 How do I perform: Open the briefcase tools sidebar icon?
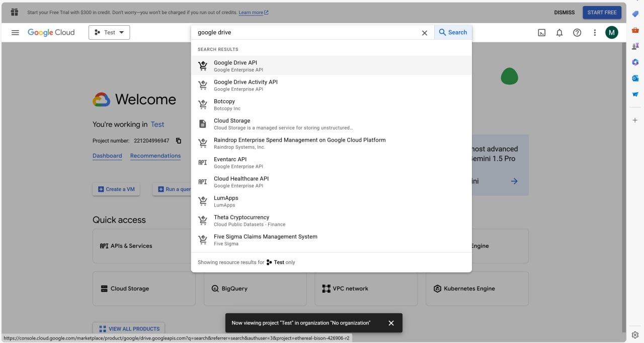tap(635, 30)
